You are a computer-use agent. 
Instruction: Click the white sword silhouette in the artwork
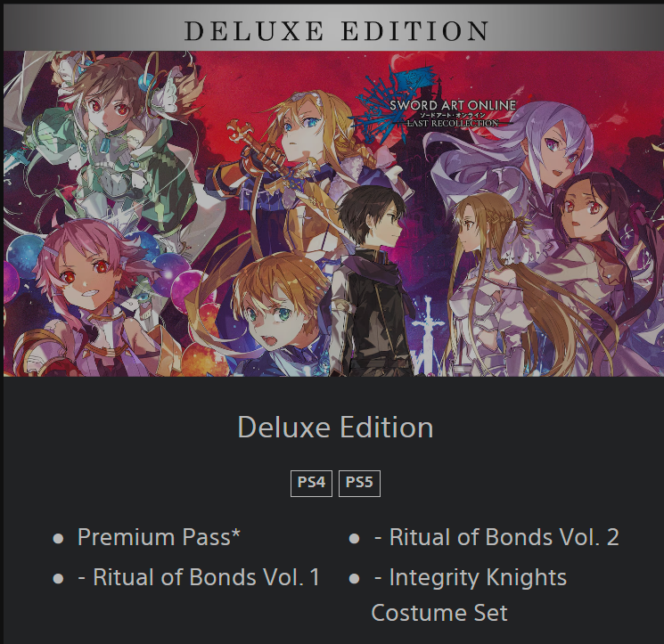[429, 336]
